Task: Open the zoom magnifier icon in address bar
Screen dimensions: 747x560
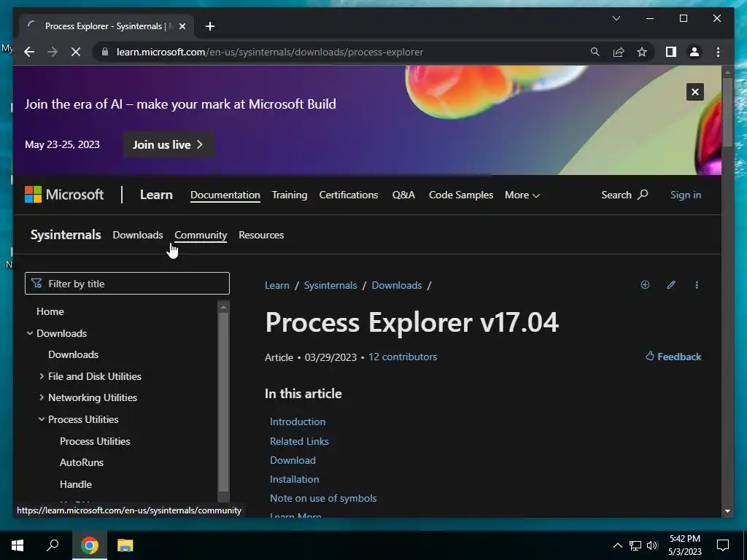Action: 595,52
